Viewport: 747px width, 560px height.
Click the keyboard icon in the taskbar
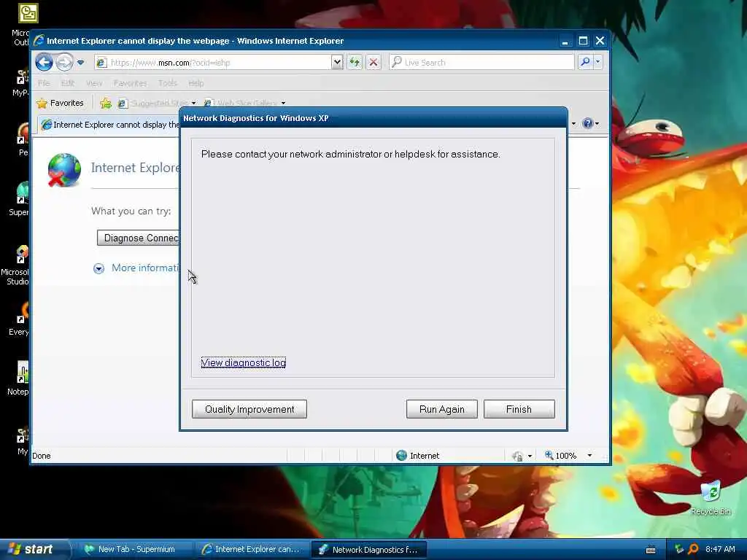pos(651,550)
